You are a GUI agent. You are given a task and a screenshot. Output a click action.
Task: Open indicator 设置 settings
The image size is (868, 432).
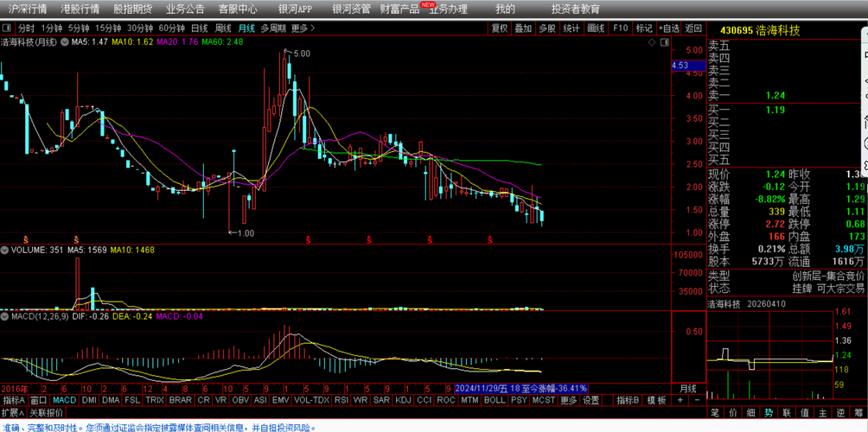(x=590, y=400)
